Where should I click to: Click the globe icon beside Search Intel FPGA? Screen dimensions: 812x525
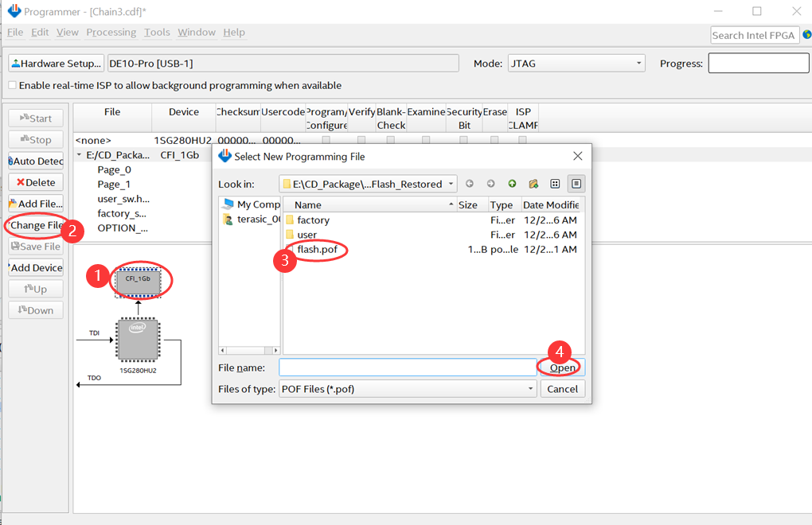click(x=806, y=35)
